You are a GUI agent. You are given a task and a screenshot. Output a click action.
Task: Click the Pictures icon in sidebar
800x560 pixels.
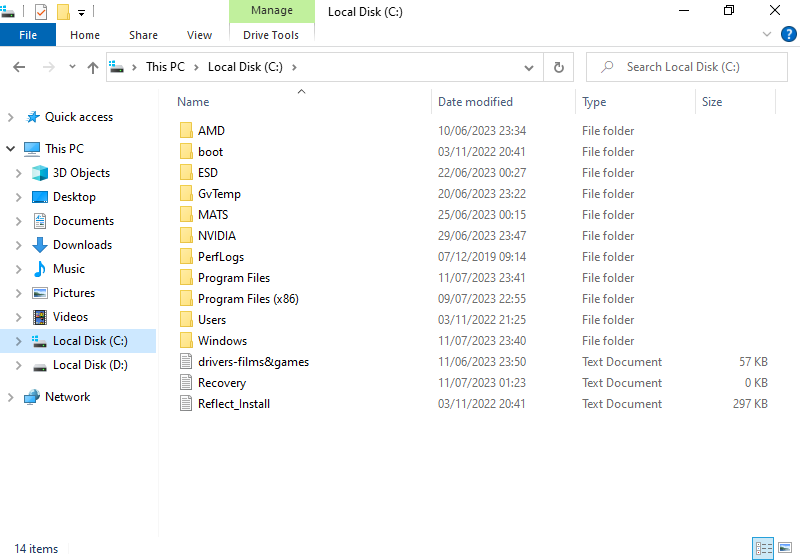[x=40, y=293]
